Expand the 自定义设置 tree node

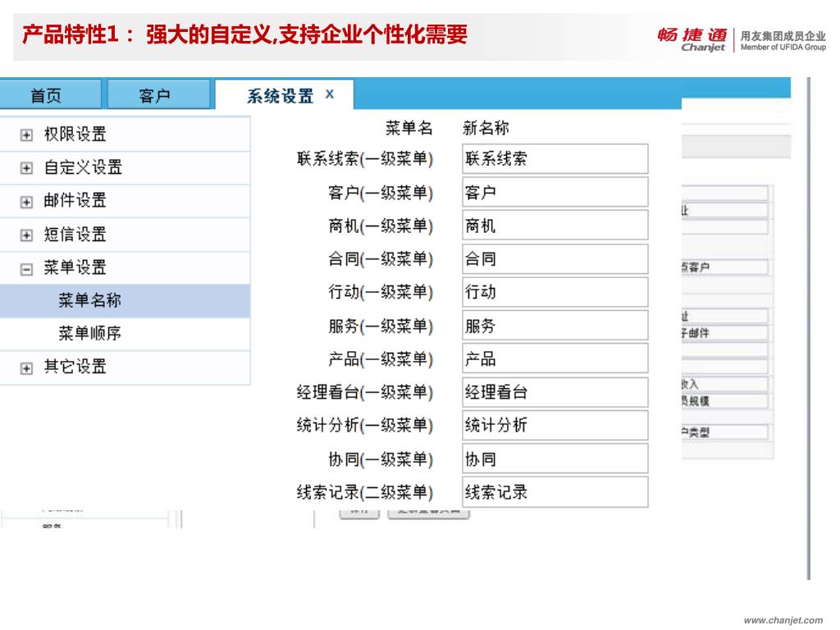click(26, 167)
